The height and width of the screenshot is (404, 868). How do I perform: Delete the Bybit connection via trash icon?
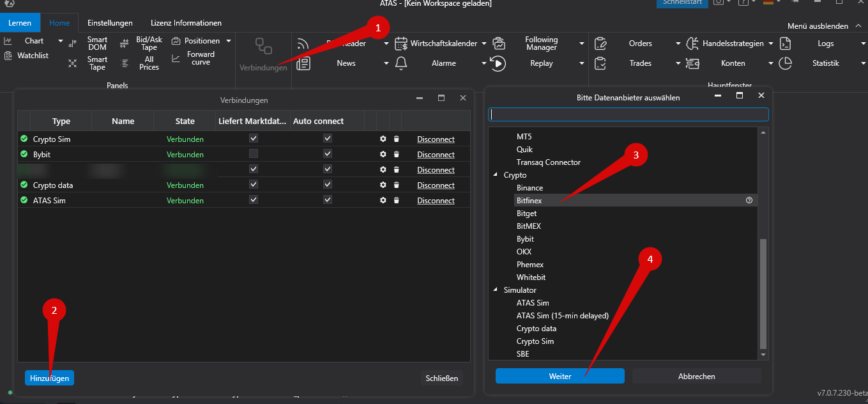tap(396, 154)
